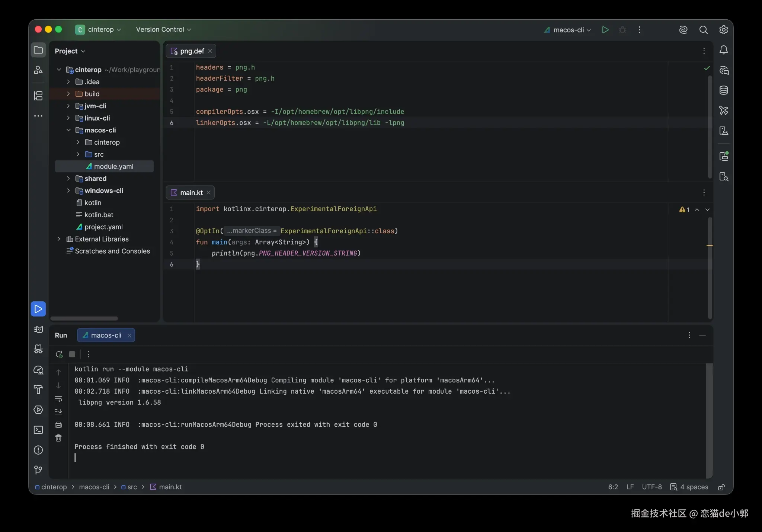Open the Version Control menu

point(163,29)
